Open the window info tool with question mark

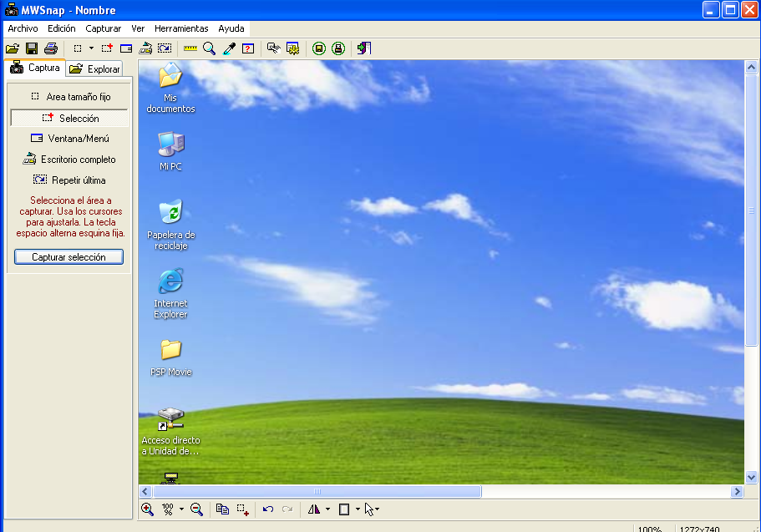(x=248, y=48)
